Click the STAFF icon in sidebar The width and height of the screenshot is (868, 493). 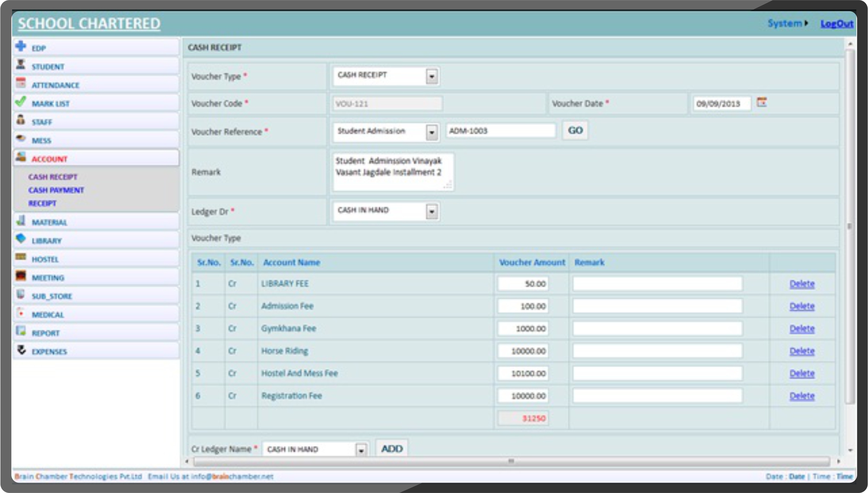(x=20, y=120)
